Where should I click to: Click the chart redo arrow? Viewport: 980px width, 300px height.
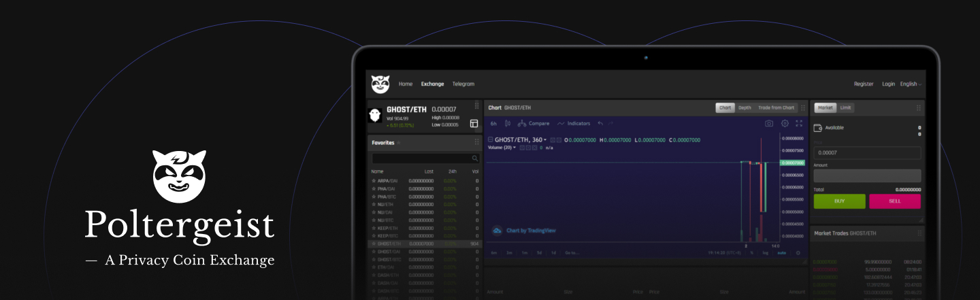pos(611,123)
